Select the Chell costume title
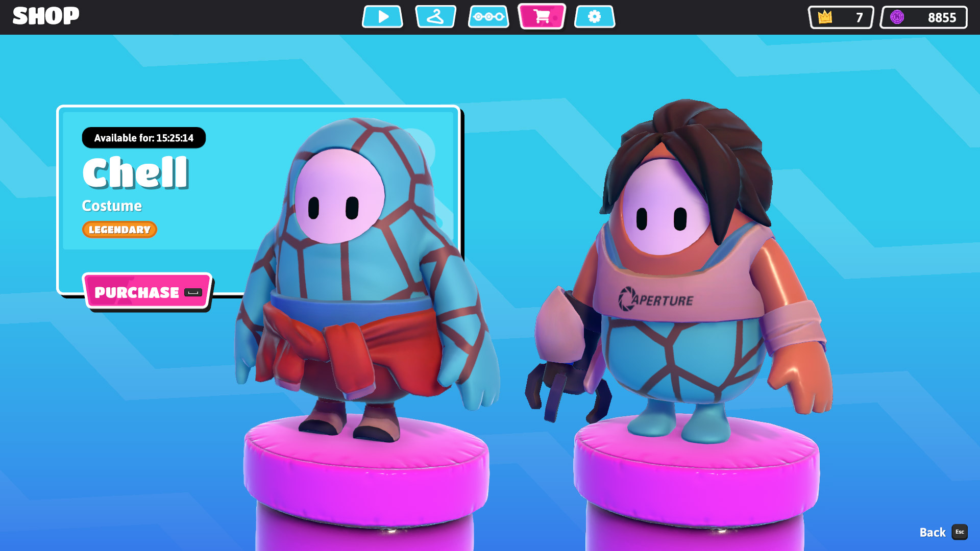 coord(135,172)
